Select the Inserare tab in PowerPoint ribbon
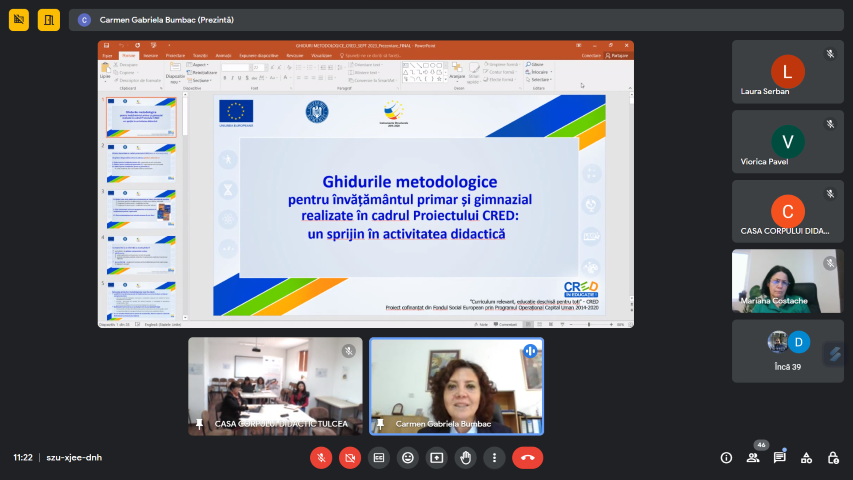 pyautogui.click(x=150, y=55)
